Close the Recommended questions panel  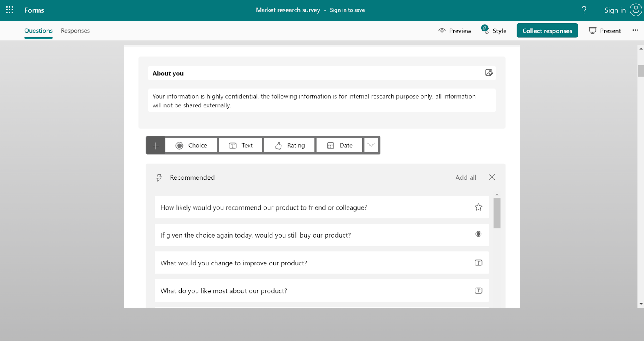coord(492,177)
